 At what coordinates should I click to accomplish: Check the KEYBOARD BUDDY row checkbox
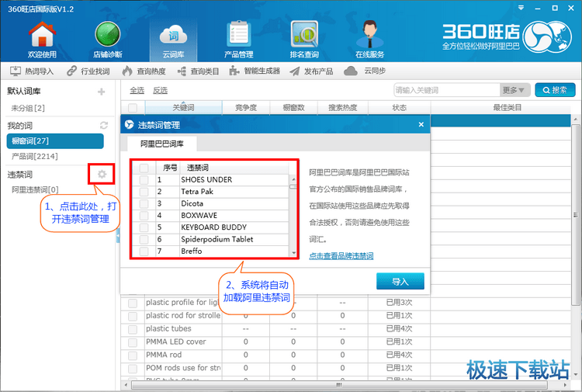tap(144, 227)
